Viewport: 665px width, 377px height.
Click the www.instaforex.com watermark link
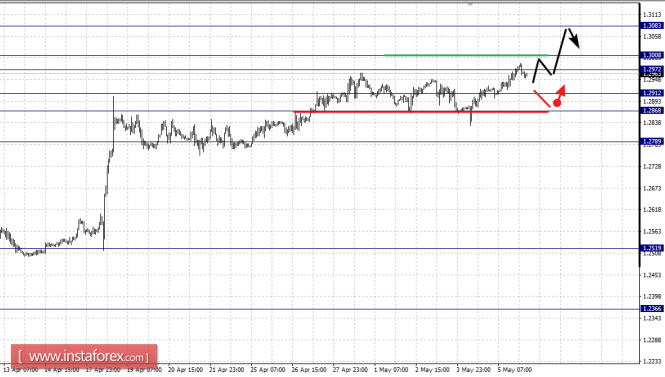tap(84, 356)
